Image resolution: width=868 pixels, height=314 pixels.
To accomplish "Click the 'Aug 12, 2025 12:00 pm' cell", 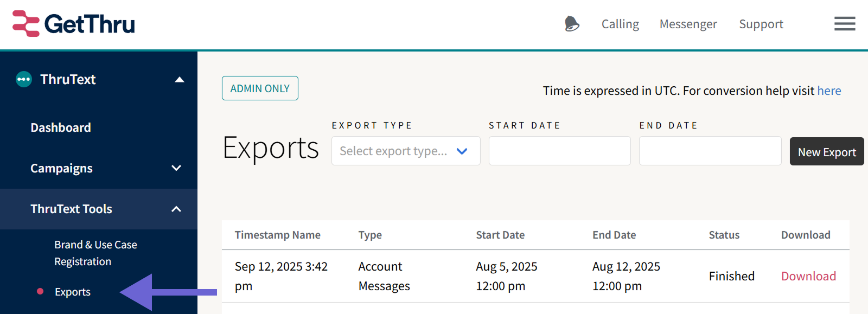I will coord(626,276).
